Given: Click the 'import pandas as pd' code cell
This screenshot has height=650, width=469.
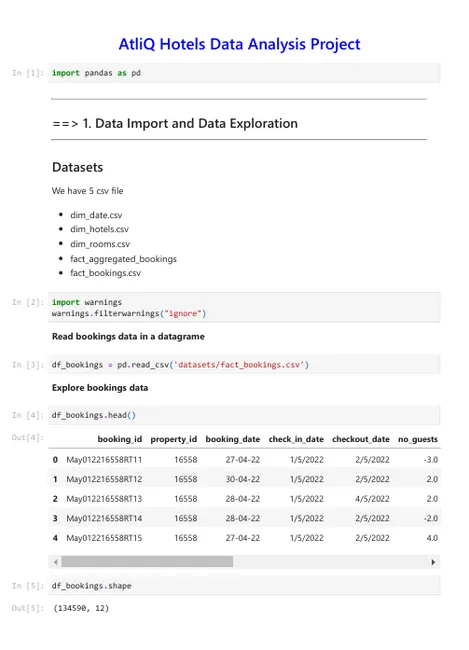Looking at the screenshot, I should coord(244,73).
